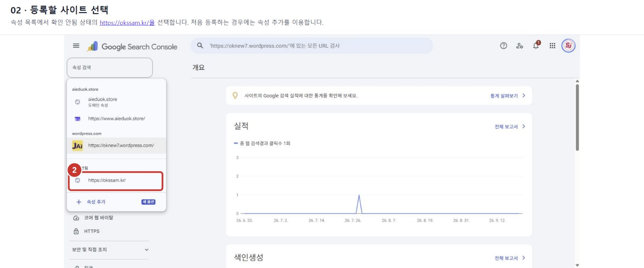Click the 새 옵션 badge

pos(148,202)
